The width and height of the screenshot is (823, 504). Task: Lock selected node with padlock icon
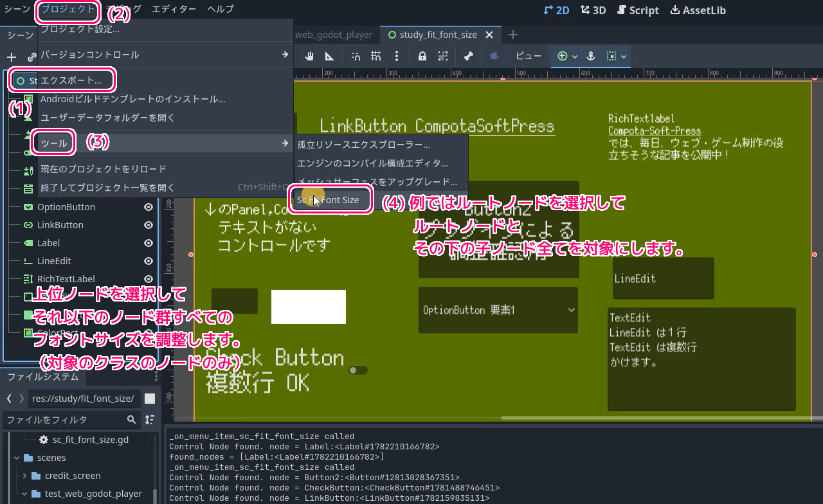pyautogui.click(x=422, y=56)
